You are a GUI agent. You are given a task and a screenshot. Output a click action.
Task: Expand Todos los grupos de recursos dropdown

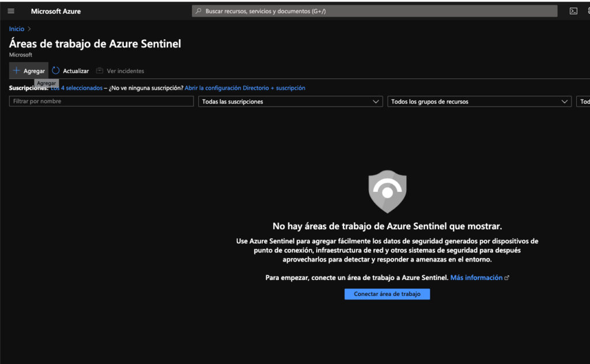(x=480, y=101)
